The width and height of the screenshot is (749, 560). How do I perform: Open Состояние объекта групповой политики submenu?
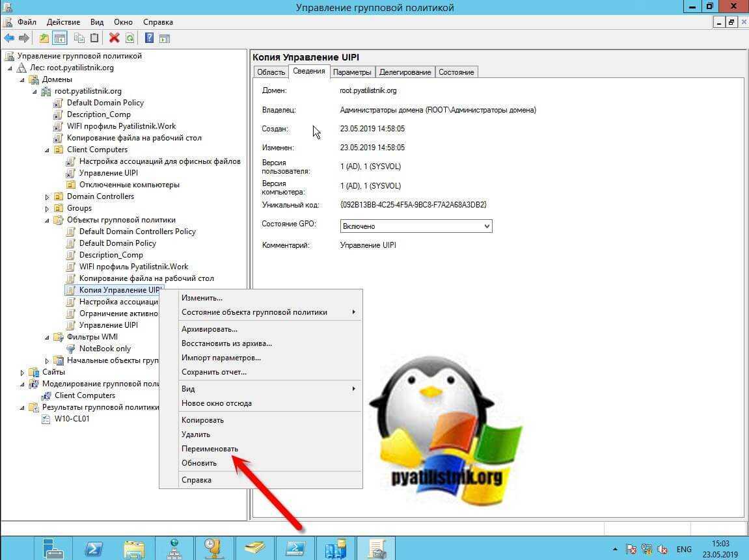261,312
